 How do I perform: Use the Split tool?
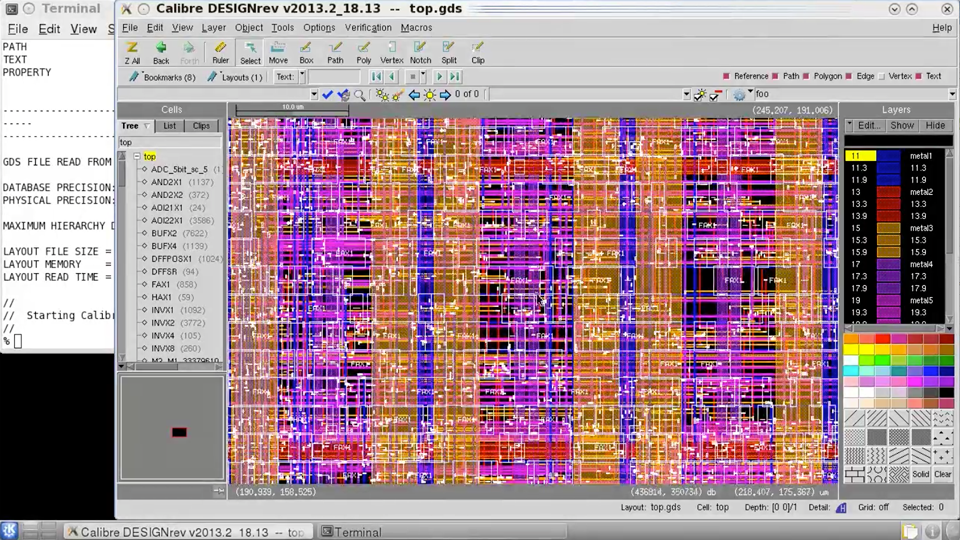click(x=449, y=53)
